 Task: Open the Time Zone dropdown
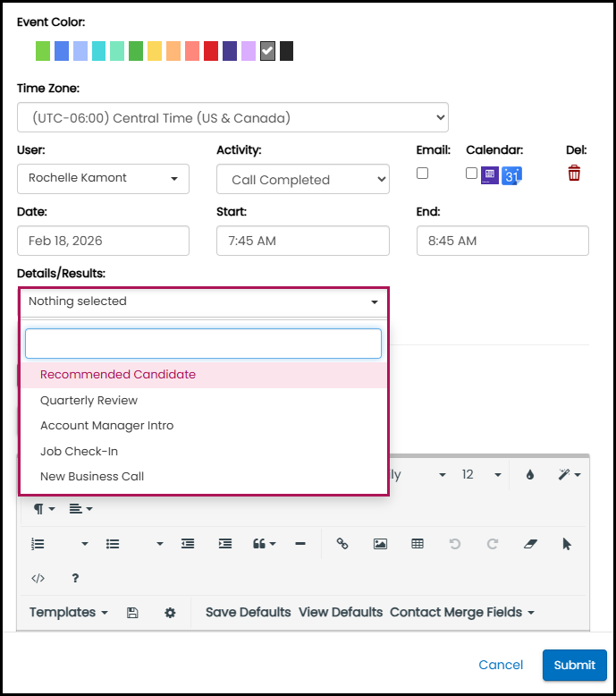(232, 117)
